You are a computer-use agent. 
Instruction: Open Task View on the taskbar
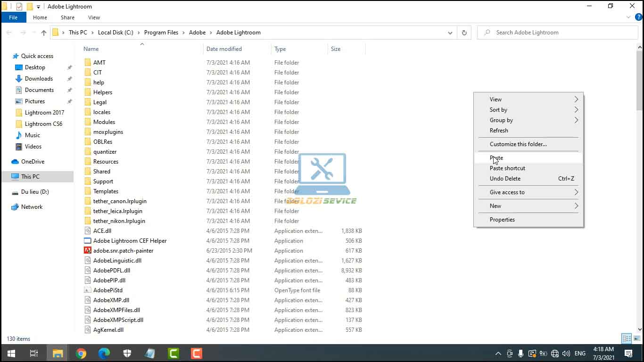pos(34,353)
